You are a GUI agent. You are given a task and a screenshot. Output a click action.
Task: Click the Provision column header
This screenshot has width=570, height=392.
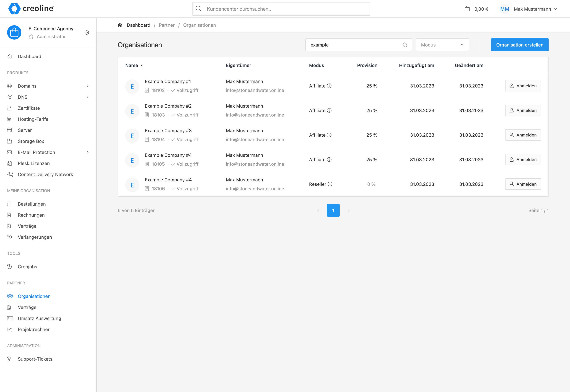tap(367, 65)
